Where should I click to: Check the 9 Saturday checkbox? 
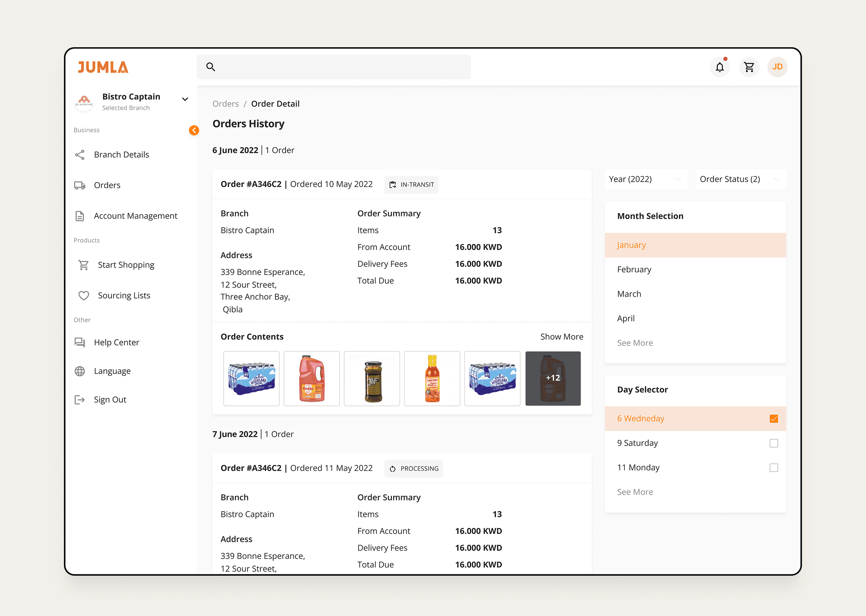774,443
